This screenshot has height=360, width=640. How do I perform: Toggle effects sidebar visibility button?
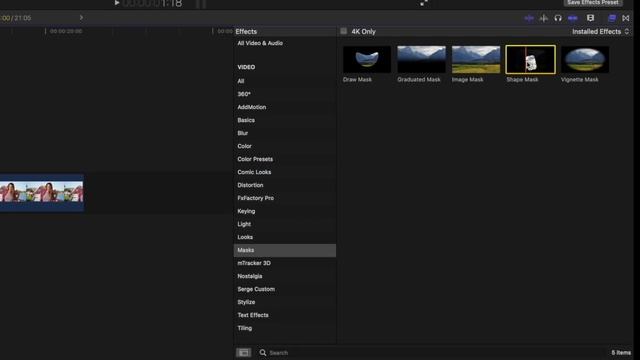(244, 353)
